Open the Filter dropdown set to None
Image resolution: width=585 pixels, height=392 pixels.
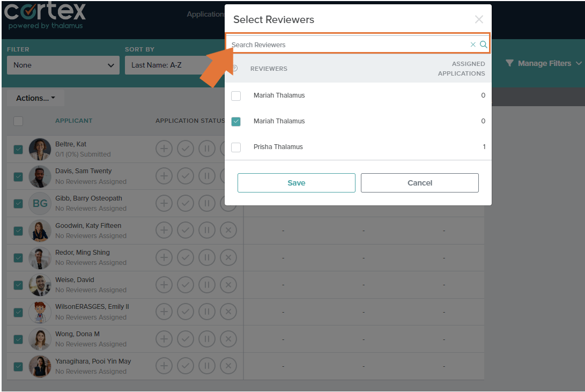pyautogui.click(x=63, y=64)
